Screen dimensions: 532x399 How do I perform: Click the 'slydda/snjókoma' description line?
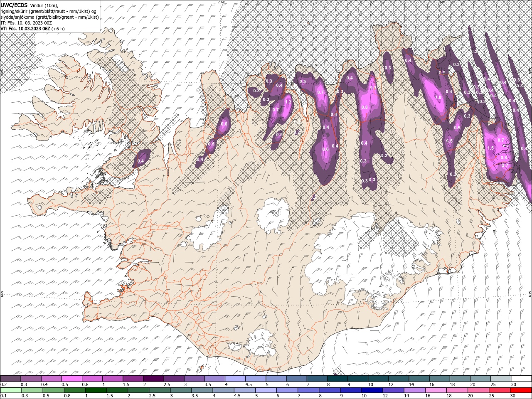tap(49, 17)
